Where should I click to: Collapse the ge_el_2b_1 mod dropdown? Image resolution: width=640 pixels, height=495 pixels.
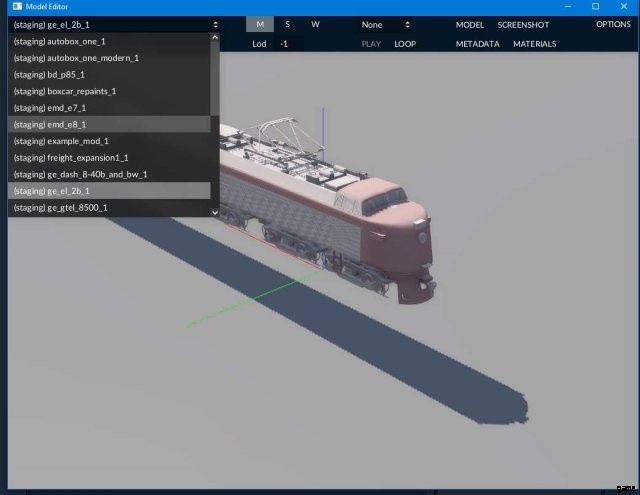tap(114, 24)
